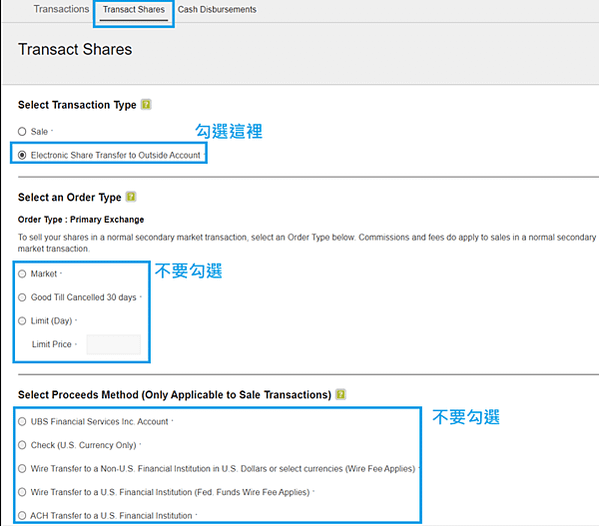Click the Select Proceeds Method section heading
Viewport: 599px width, 526px height.
pos(175,395)
